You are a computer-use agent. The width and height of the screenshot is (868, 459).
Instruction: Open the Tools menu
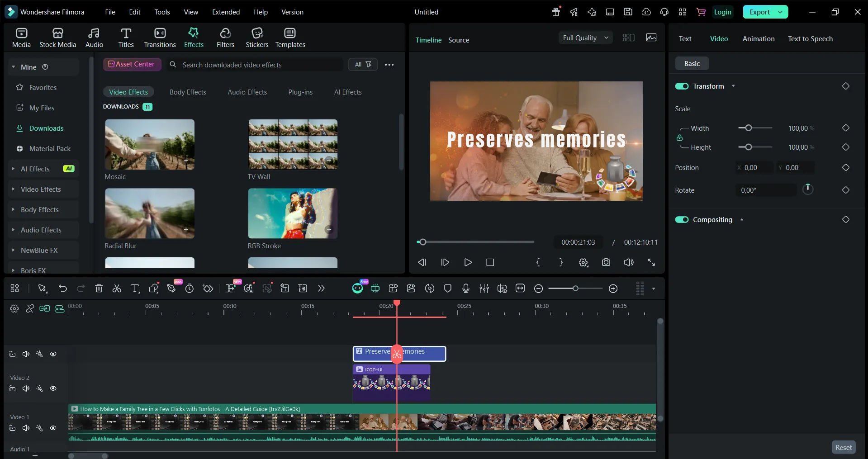coord(162,12)
